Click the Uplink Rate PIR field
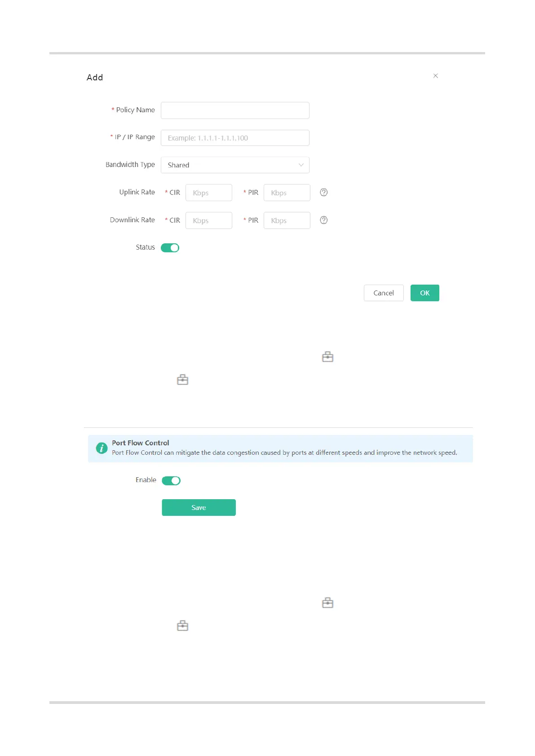This screenshot has width=535, height=756. point(287,193)
